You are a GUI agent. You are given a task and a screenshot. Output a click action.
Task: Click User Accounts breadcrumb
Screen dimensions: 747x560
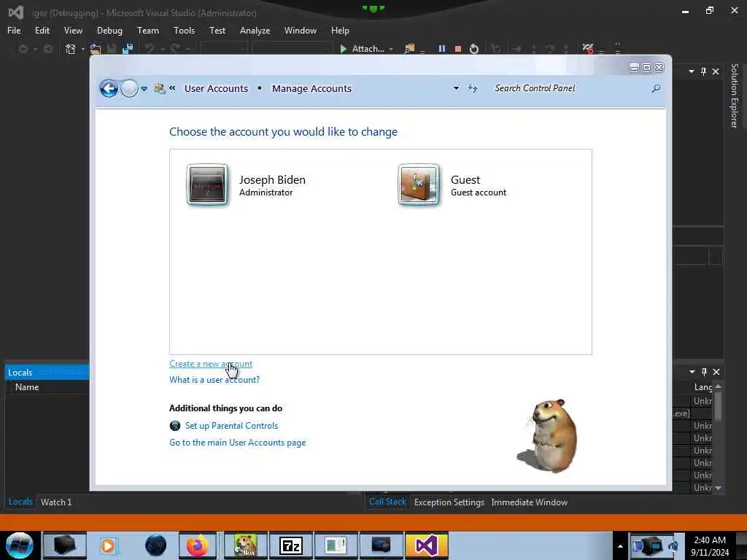[x=216, y=88]
